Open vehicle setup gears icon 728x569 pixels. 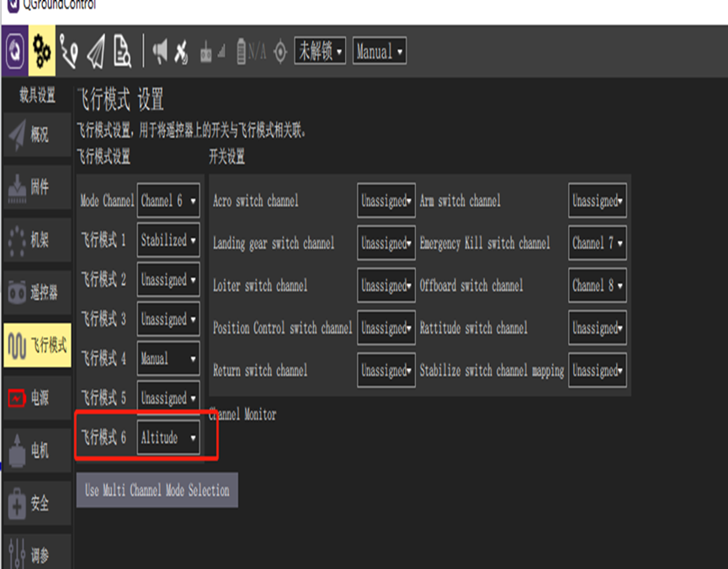coord(42,51)
